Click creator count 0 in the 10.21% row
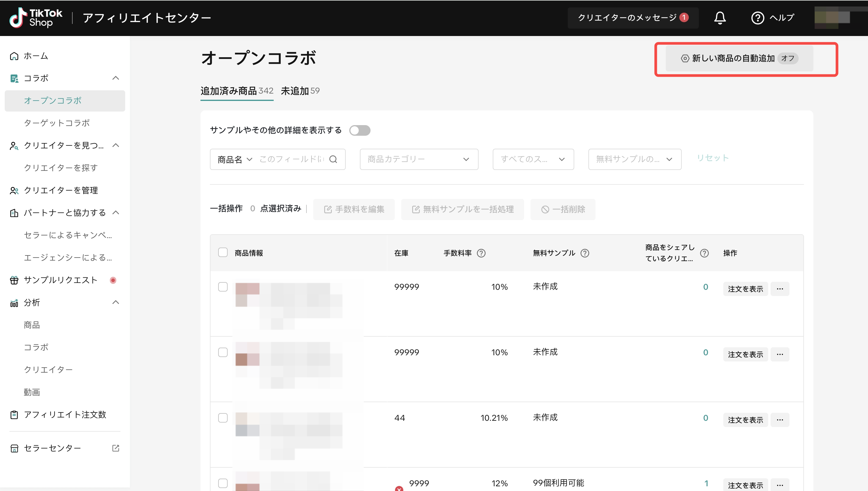 [705, 418]
